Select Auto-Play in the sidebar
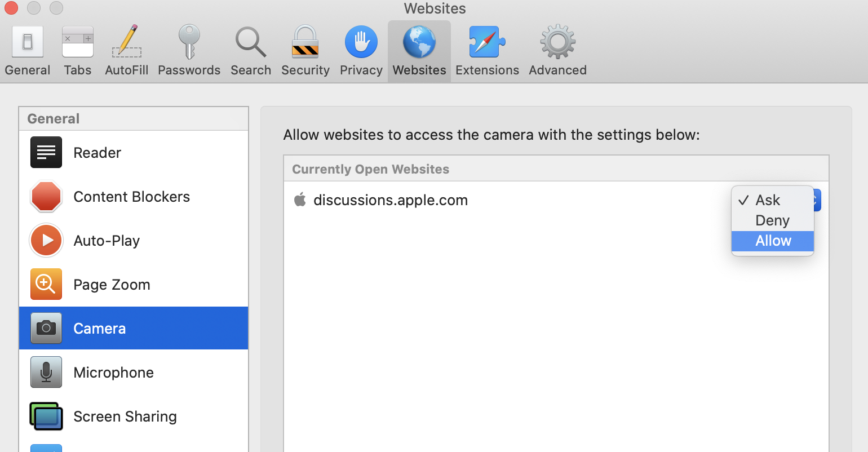The height and width of the screenshot is (452, 868). pyautogui.click(x=134, y=241)
